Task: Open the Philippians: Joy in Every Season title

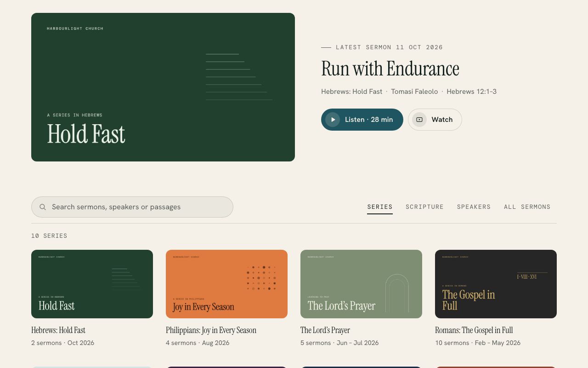Action: tap(211, 330)
